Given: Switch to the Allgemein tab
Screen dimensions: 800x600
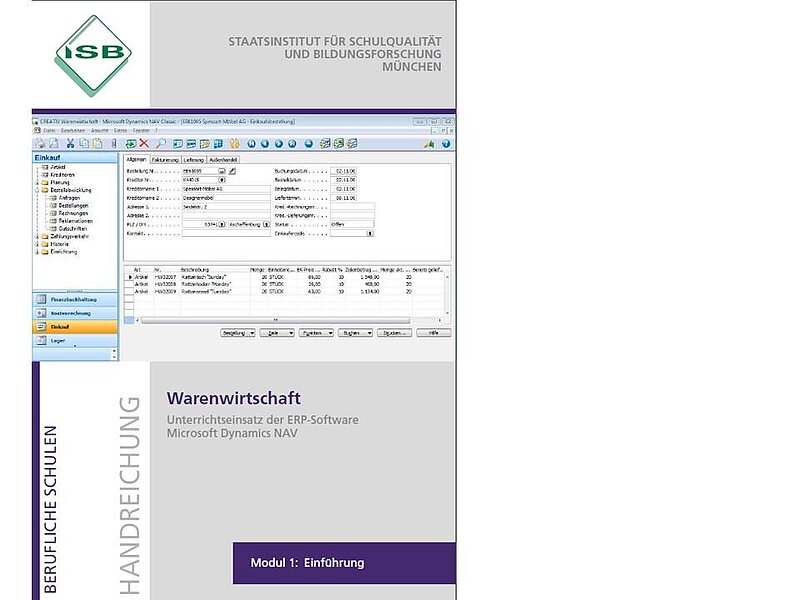Looking at the screenshot, I should coord(136,160).
